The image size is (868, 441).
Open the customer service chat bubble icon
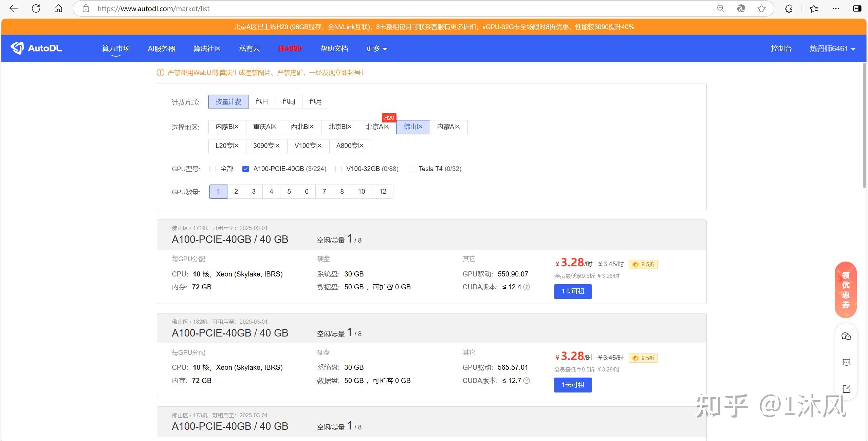tap(846, 336)
